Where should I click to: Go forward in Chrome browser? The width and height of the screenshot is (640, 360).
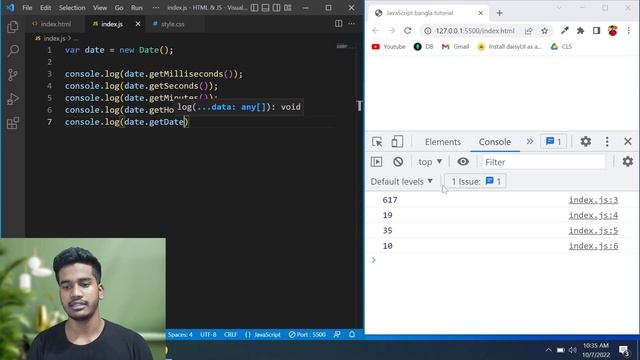point(391,31)
